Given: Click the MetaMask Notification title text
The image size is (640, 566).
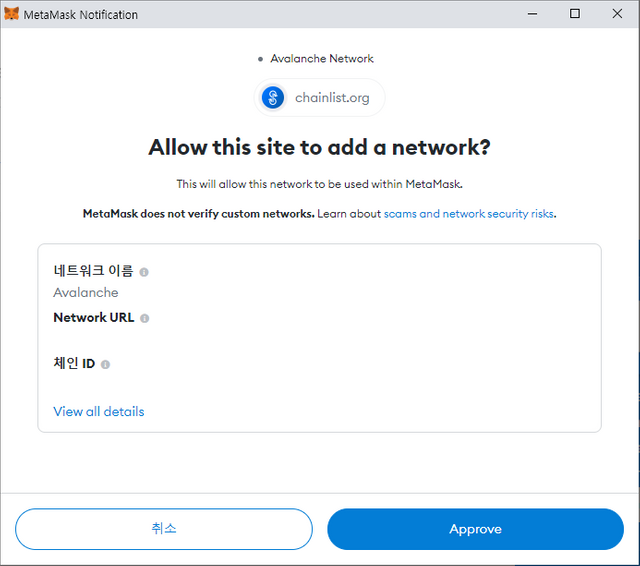Looking at the screenshot, I should tap(80, 15).
